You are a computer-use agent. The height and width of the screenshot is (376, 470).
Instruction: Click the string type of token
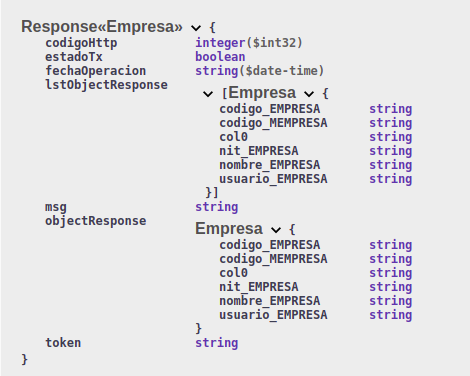pyautogui.click(x=217, y=343)
